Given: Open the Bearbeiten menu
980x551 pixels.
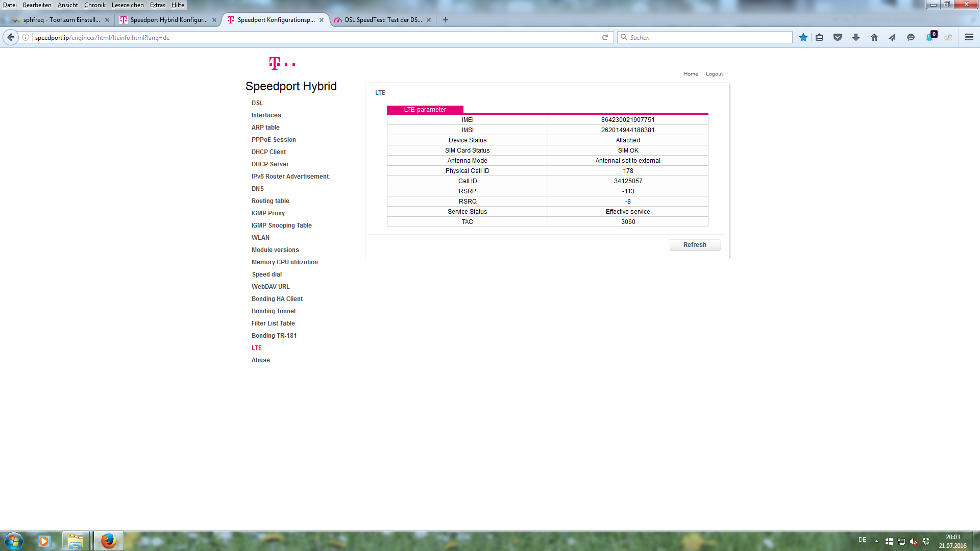Looking at the screenshot, I should pyautogui.click(x=37, y=5).
